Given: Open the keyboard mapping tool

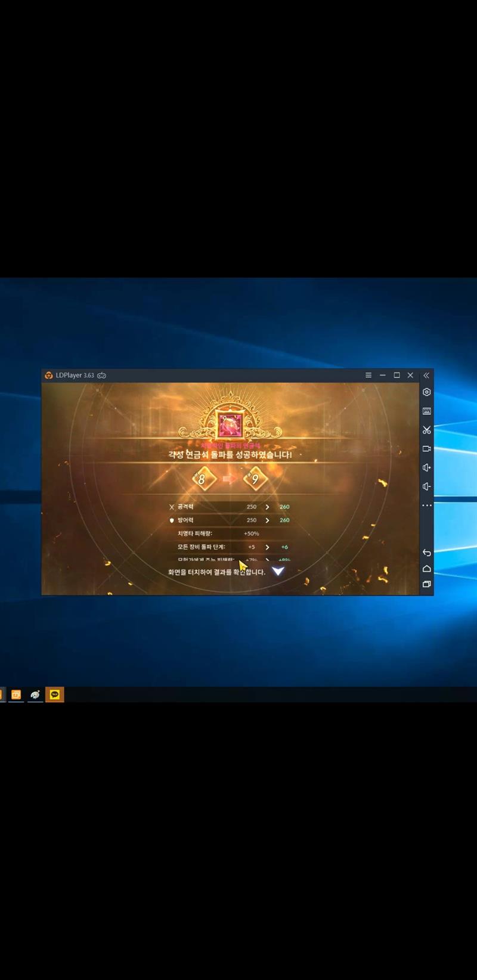Looking at the screenshot, I should tap(426, 411).
